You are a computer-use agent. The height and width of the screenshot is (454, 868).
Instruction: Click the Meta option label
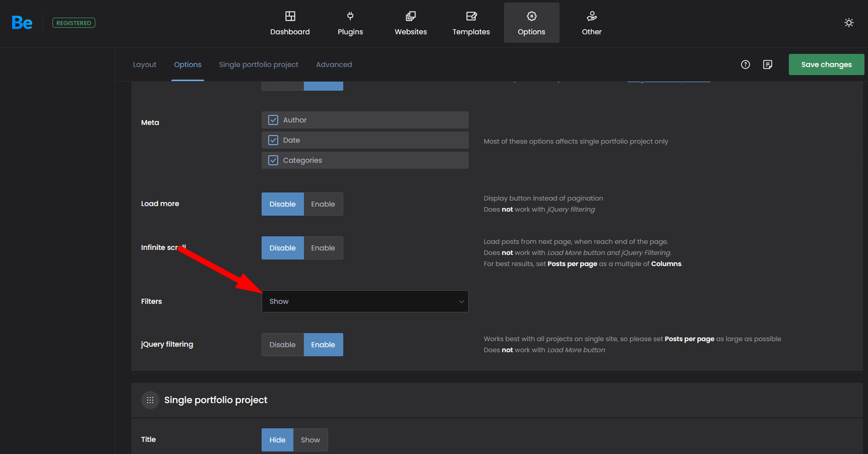click(150, 122)
